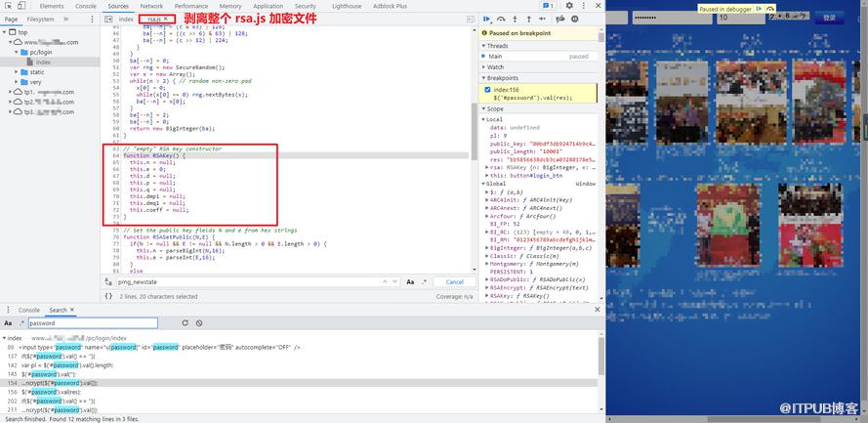The height and width of the screenshot is (423, 868).
Task: Toggle pause on exceptions icon
Action: pos(575,19)
